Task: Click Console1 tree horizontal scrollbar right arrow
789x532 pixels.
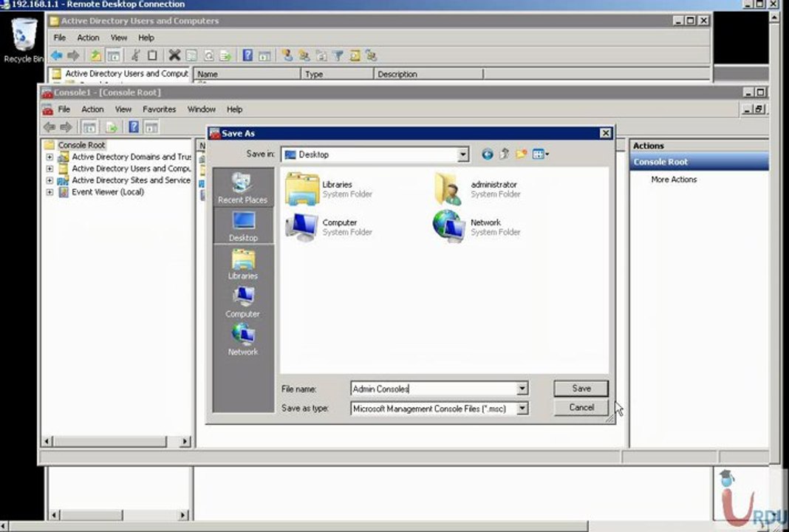Action: click(x=185, y=441)
